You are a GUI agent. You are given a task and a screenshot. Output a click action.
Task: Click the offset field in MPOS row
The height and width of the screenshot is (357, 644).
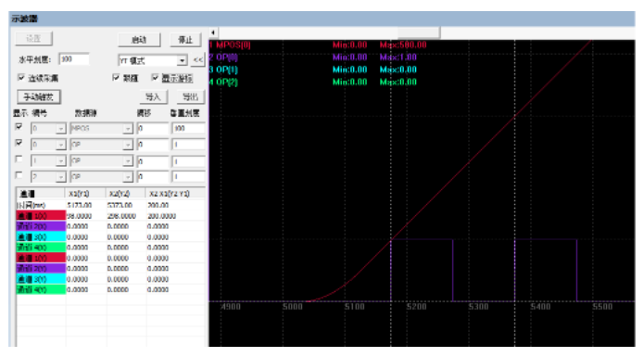tap(153, 129)
